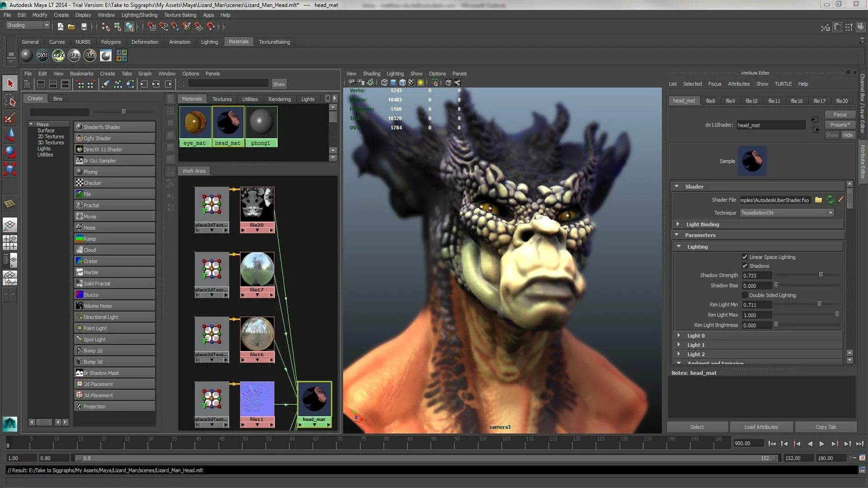Enable Double Sided Lighting checkbox
Image resolution: width=868 pixels, height=488 pixels.
745,296
